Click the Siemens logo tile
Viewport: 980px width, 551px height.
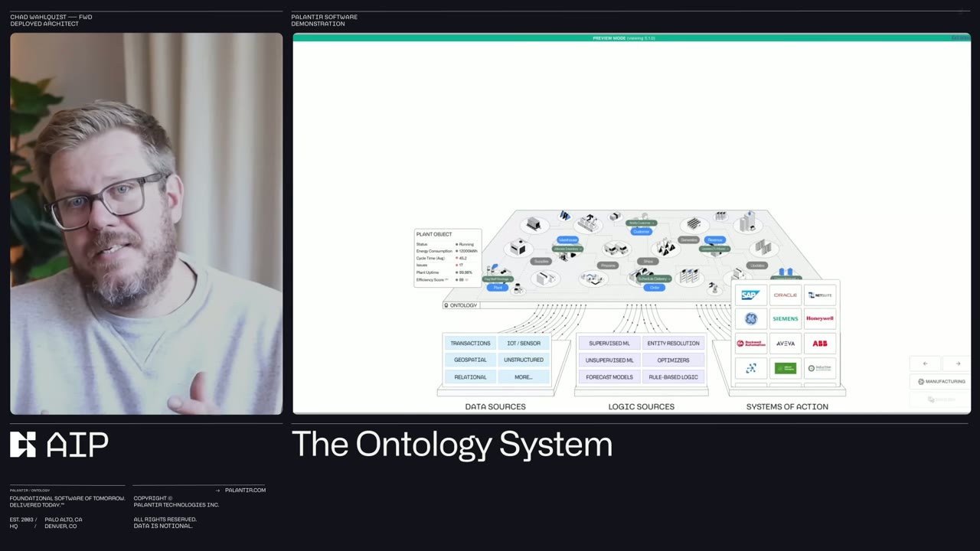[x=785, y=318]
